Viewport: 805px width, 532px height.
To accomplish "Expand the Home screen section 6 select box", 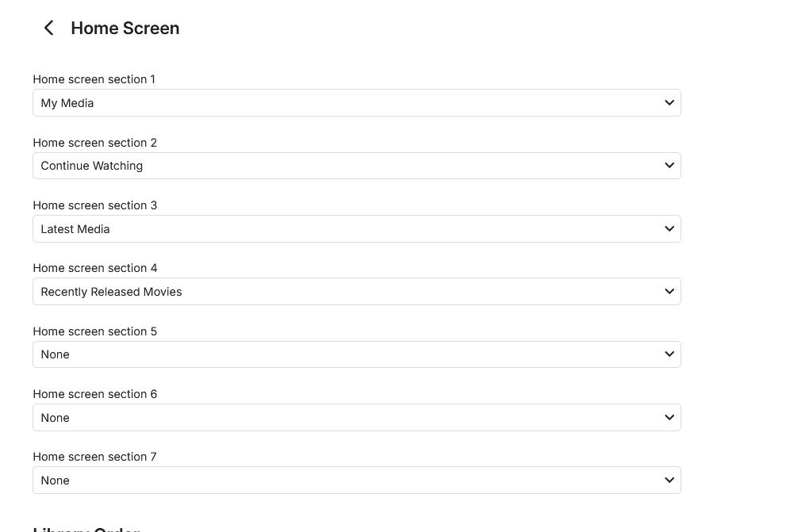I will tap(356, 418).
